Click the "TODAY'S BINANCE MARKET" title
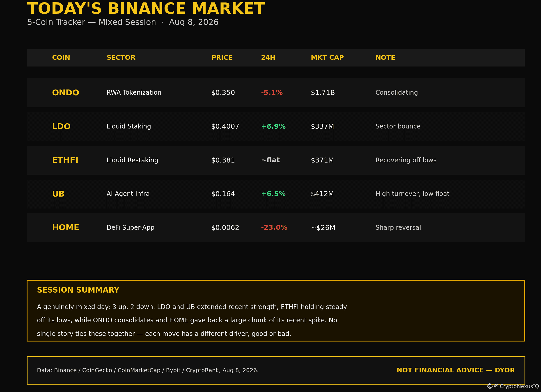 (x=146, y=9)
